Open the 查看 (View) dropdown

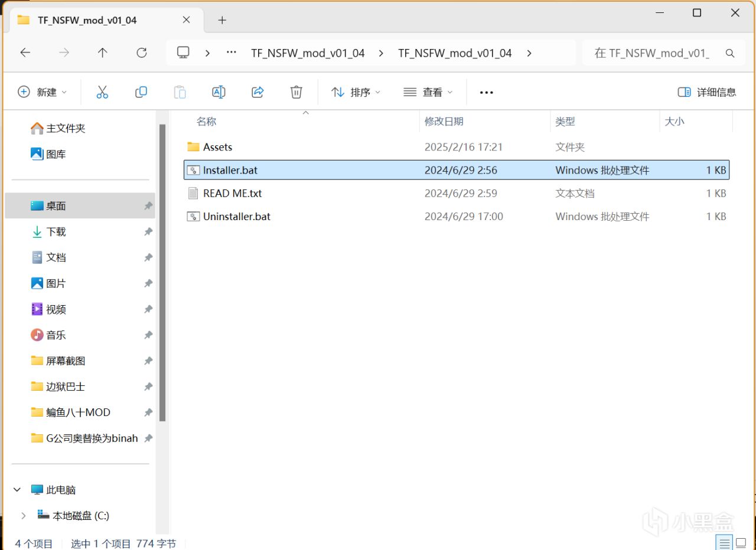(x=428, y=92)
